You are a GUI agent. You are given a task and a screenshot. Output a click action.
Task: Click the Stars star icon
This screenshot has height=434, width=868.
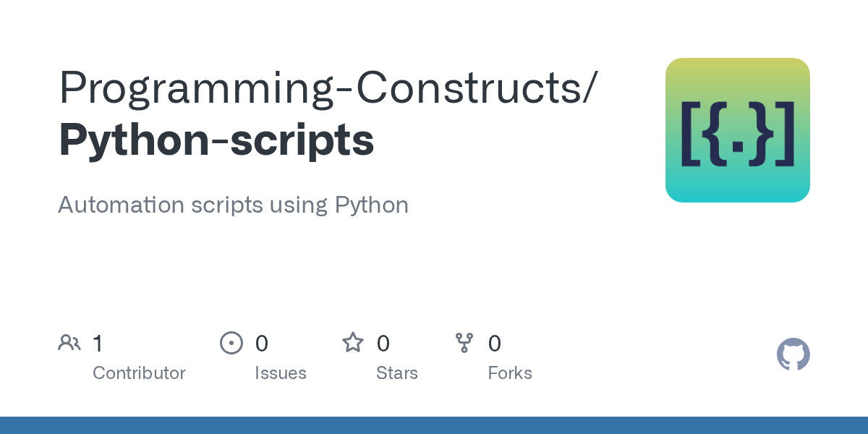pos(353,343)
